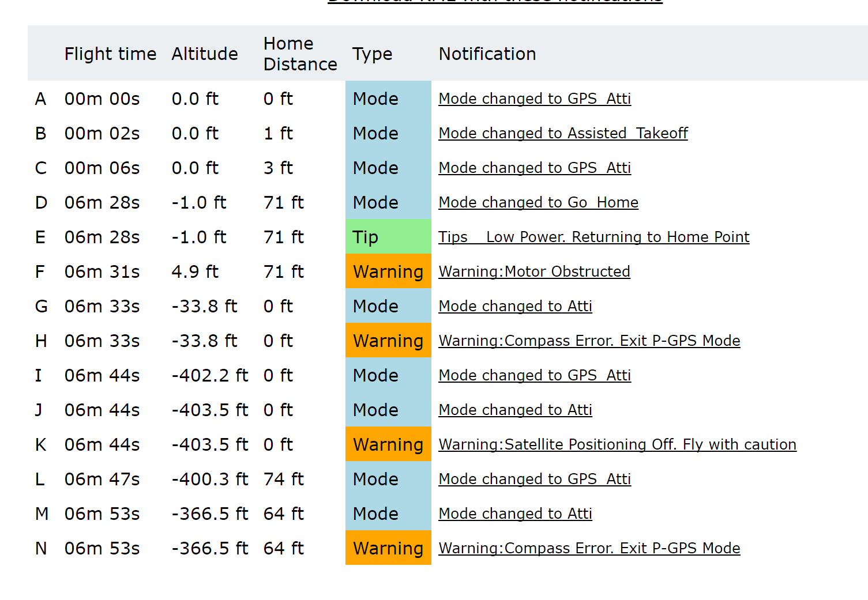Open row A link Mode changed to GPS_Atti
Image resolution: width=868 pixels, height=600 pixels.
tap(535, 99)
